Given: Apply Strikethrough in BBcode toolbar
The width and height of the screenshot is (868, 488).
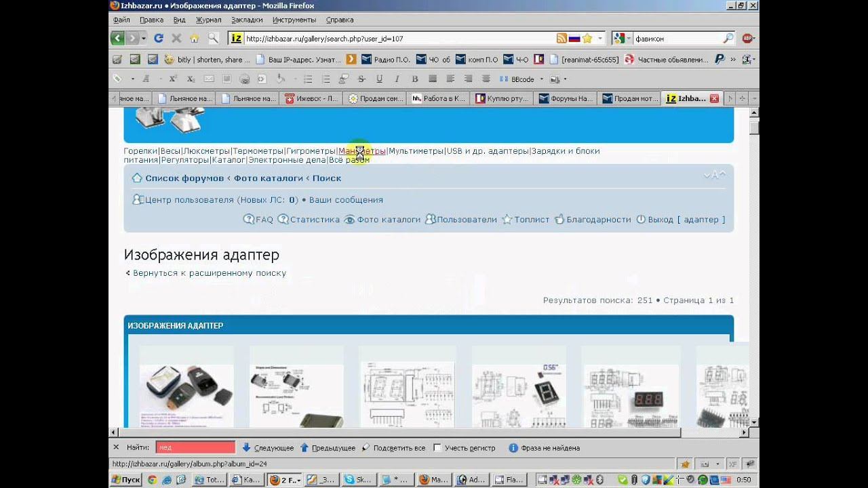Looking at the screenshot, I should (x=361, y=79).
